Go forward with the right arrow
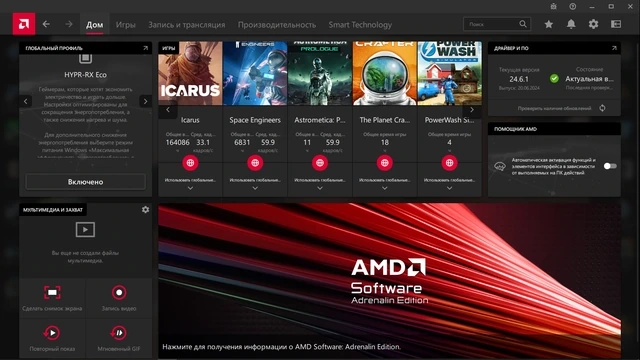 (69, 24)
